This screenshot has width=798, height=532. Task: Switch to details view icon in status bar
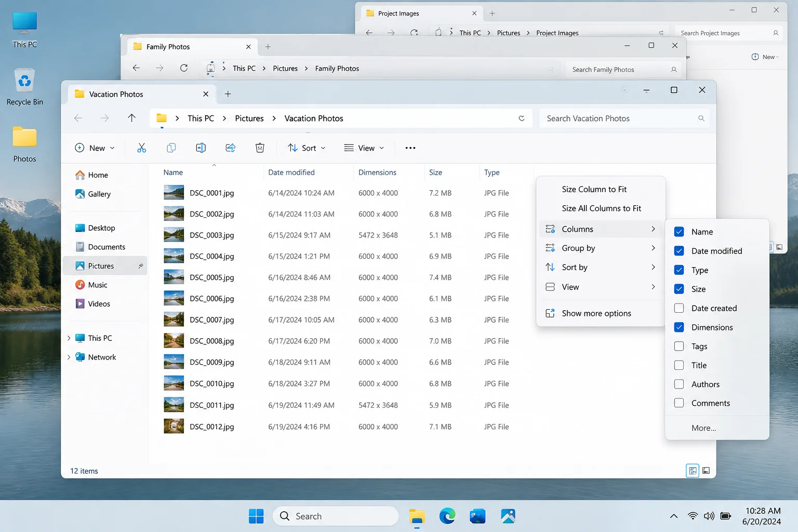[693, 471]
